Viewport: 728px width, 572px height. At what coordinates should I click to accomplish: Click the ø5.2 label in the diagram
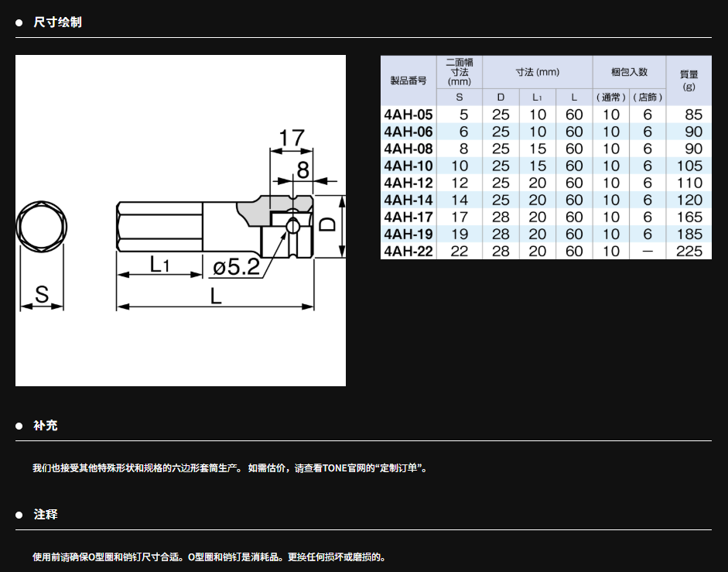236,268
